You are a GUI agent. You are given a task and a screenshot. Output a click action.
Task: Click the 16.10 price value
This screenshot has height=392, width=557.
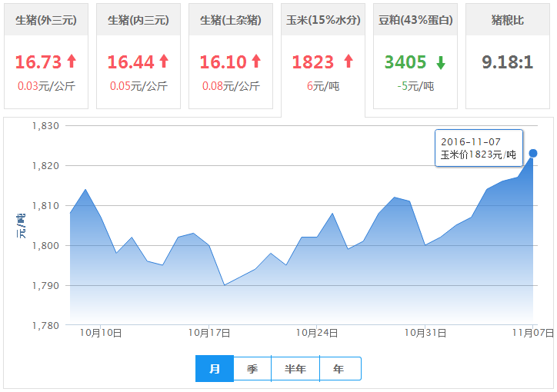pos(223,62)
